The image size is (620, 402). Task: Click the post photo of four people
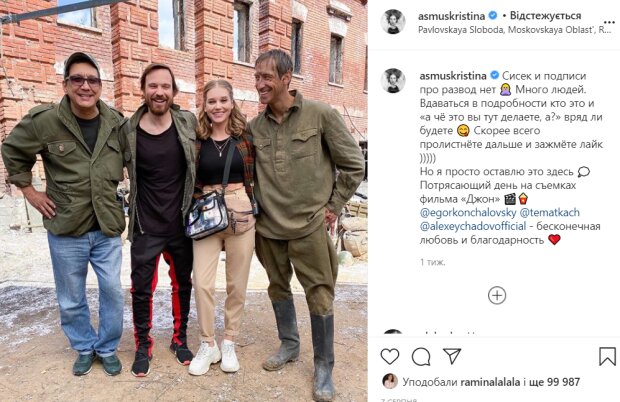pos(184,201)
